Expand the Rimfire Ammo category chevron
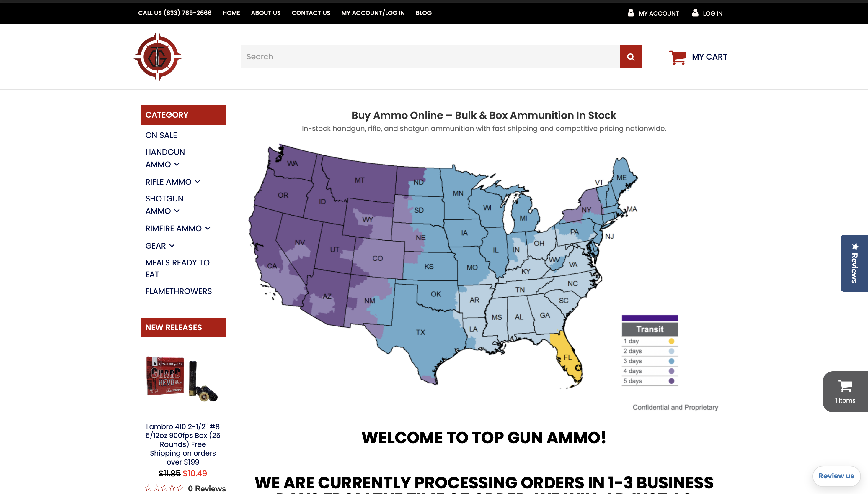This screenshot has width=868, height=494. (x=208, y=228)
